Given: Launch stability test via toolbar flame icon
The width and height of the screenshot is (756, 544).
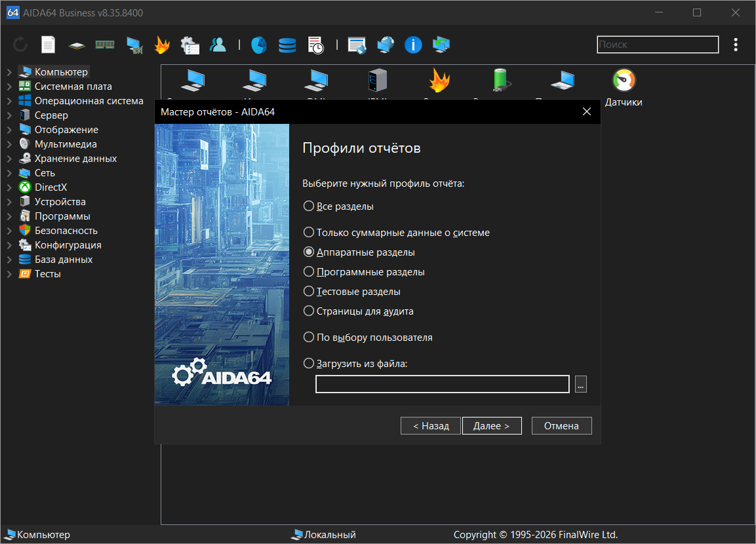Looking at the screenshot, I should [162, 45].
